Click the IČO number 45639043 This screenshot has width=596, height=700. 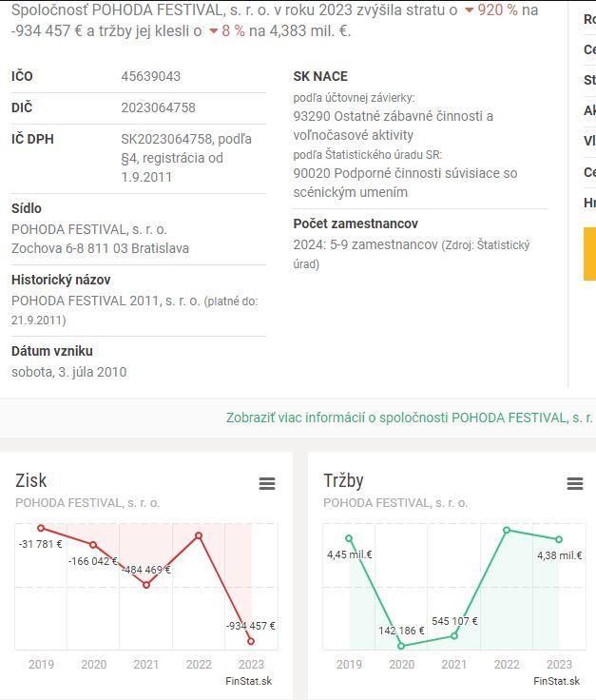pos(151,76)
